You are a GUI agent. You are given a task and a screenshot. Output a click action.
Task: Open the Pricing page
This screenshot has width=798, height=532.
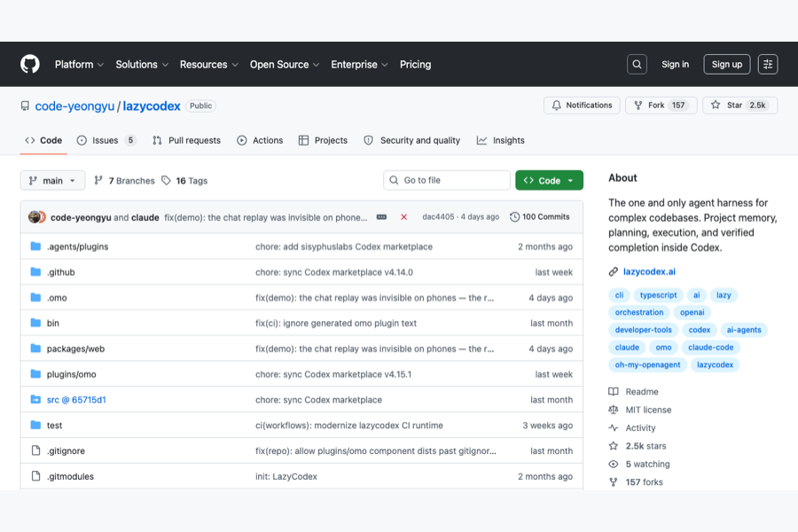(415, 65)
